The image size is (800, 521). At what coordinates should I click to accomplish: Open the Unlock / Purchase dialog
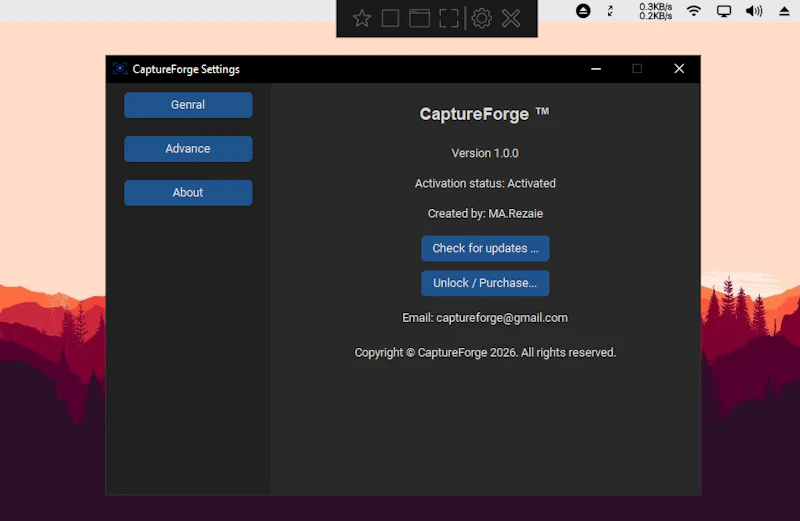click(x=485, y=283)
